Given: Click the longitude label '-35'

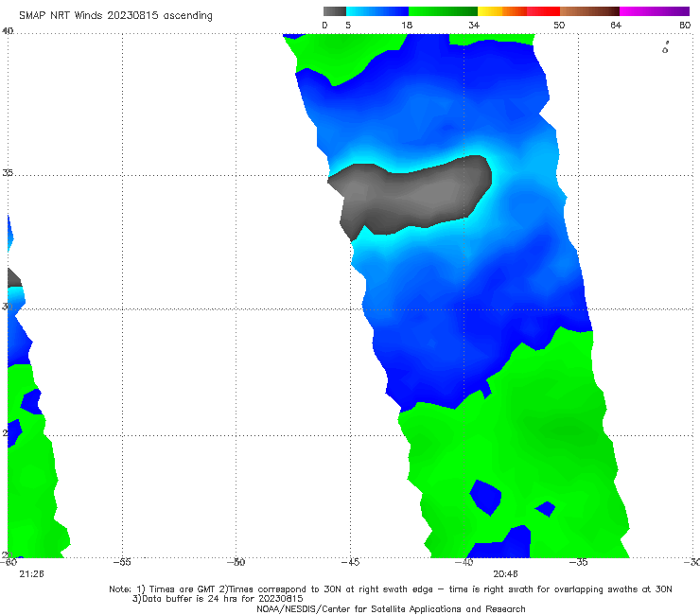Looking at the screenshot, I should pos(578,562).
